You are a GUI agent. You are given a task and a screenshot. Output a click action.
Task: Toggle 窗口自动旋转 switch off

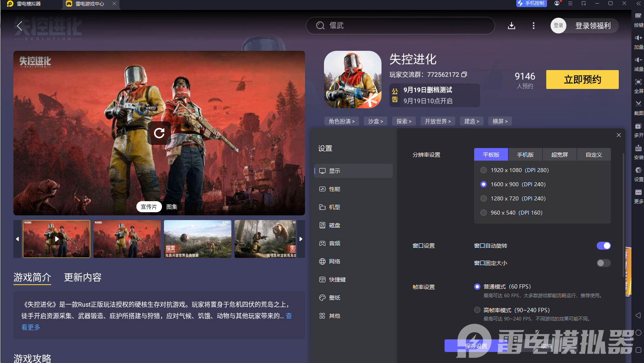(x=604, y=246)
